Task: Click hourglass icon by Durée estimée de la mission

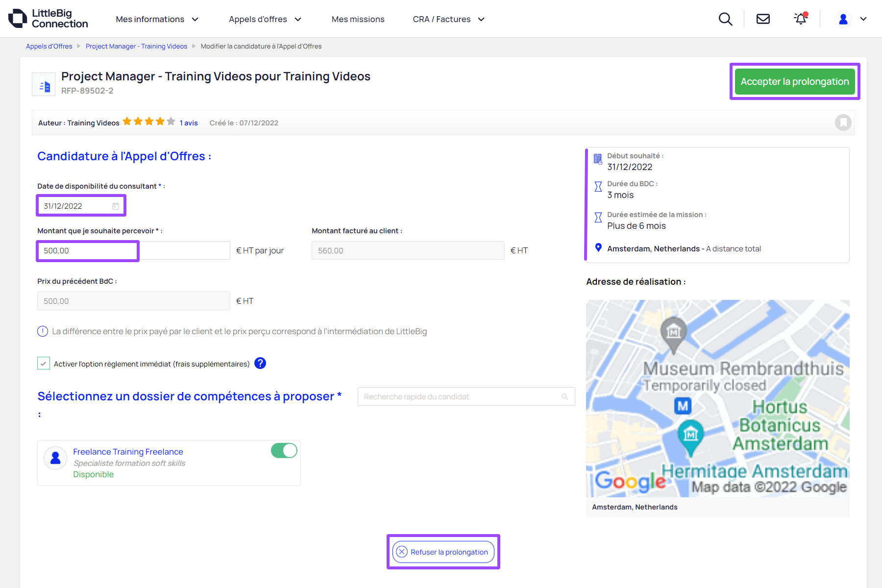Action: (598, 218)
